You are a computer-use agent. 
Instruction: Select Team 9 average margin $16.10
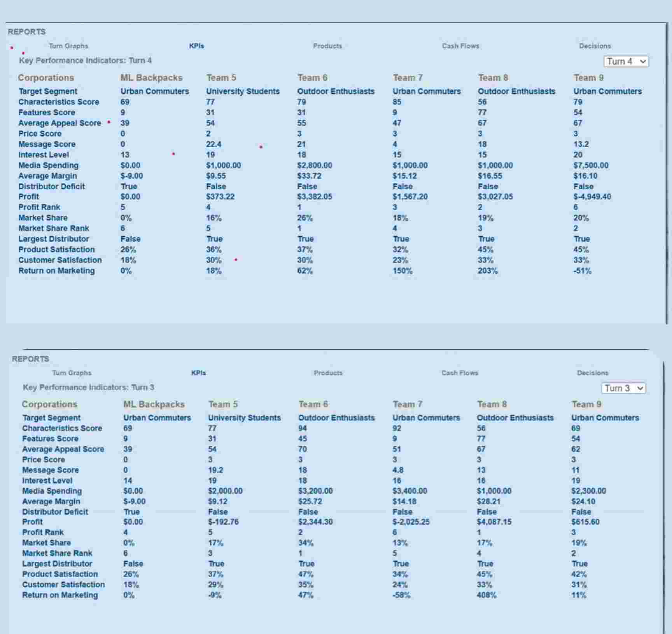point(585,176)
